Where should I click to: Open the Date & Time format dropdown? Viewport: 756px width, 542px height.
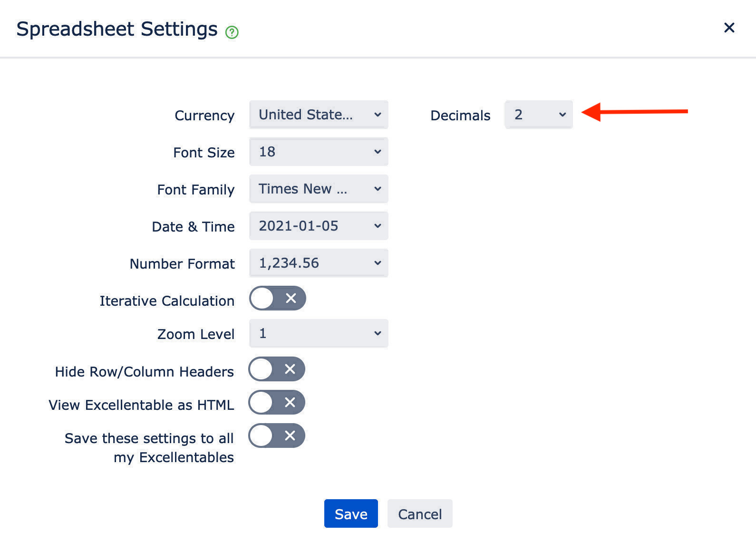point(319,226)
